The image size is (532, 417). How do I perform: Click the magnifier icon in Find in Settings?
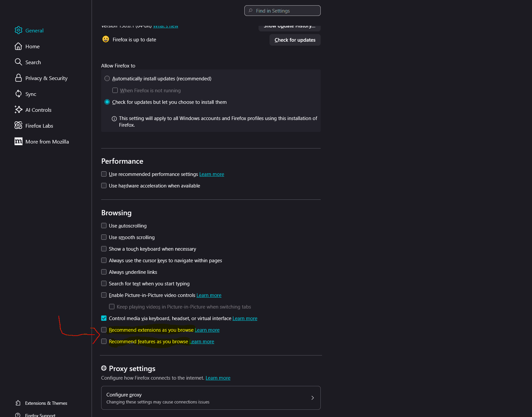(x=251, y=11)
